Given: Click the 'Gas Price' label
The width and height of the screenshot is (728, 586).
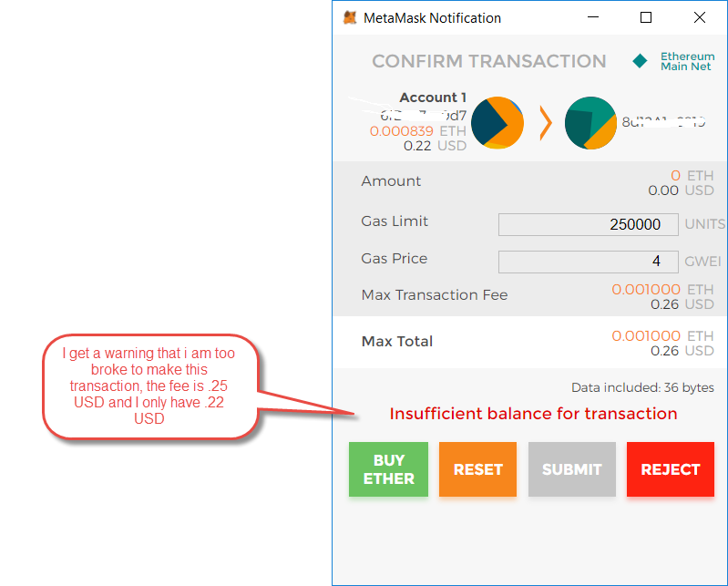Looking at the screenshot, I should click(x=395, y=259).
